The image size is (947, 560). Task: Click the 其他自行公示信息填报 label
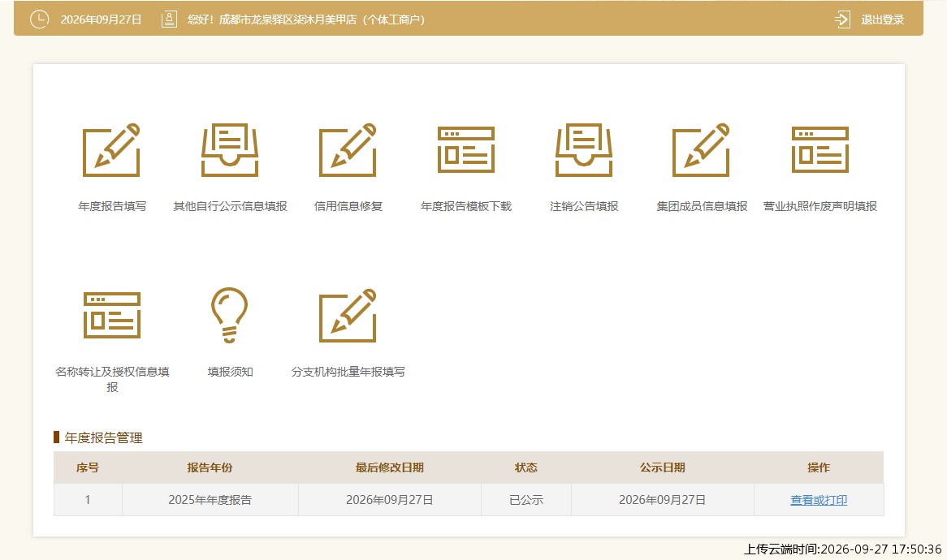(230, 206)
